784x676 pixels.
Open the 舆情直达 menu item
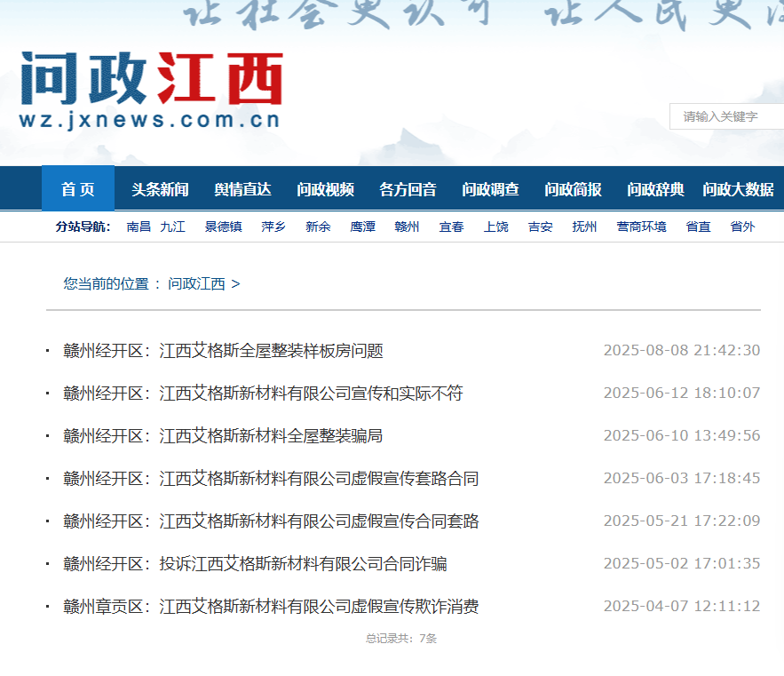click(x=242, y=189)
